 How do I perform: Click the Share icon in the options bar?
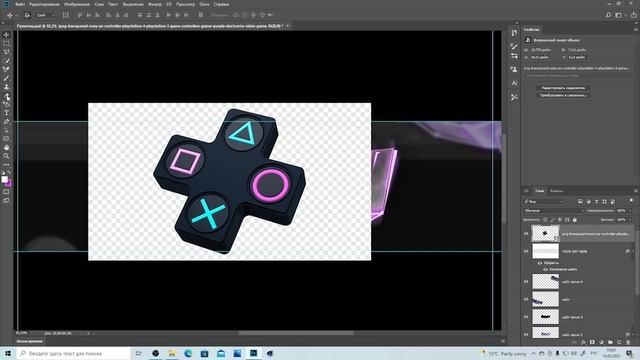point(633,15)
